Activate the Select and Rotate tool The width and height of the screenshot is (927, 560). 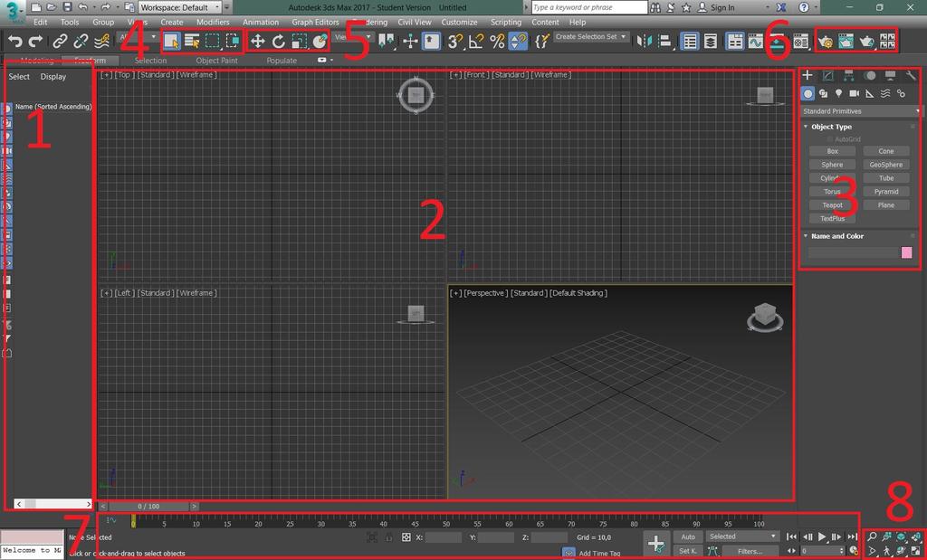click(279, 41)
